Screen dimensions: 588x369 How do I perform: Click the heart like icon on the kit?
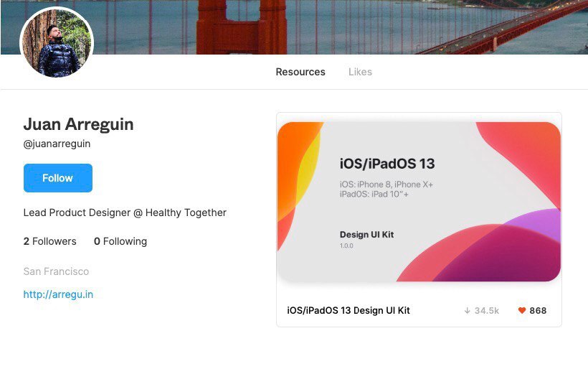(x=521, y=310)
